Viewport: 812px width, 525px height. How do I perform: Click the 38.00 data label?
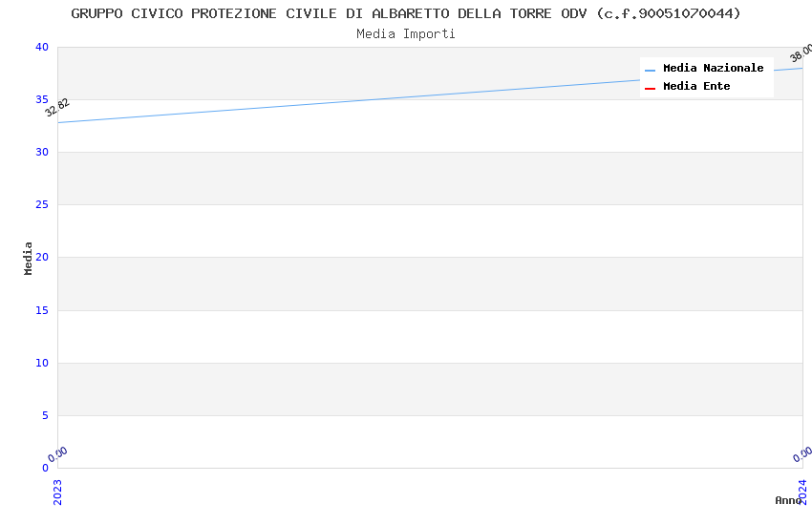[801, 52]
